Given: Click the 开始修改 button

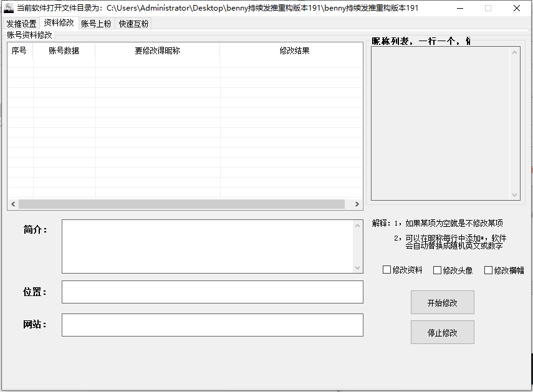Looking at the screenshot, I should coord(442,302).
